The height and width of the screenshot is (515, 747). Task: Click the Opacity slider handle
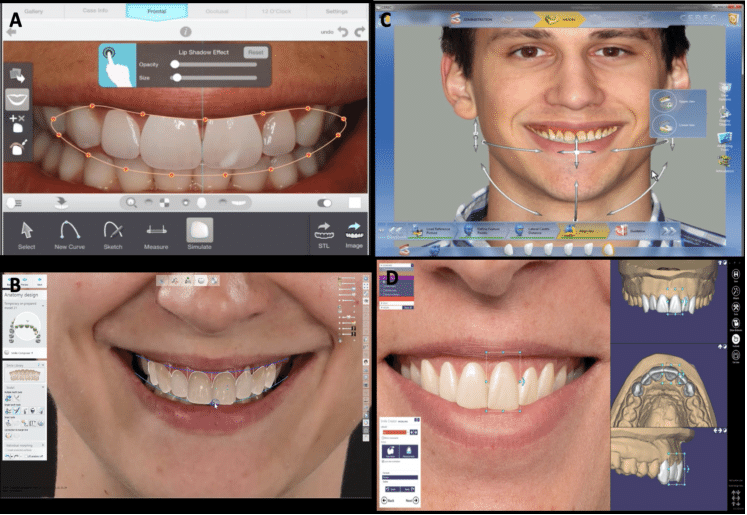click(x=176, y=63)
